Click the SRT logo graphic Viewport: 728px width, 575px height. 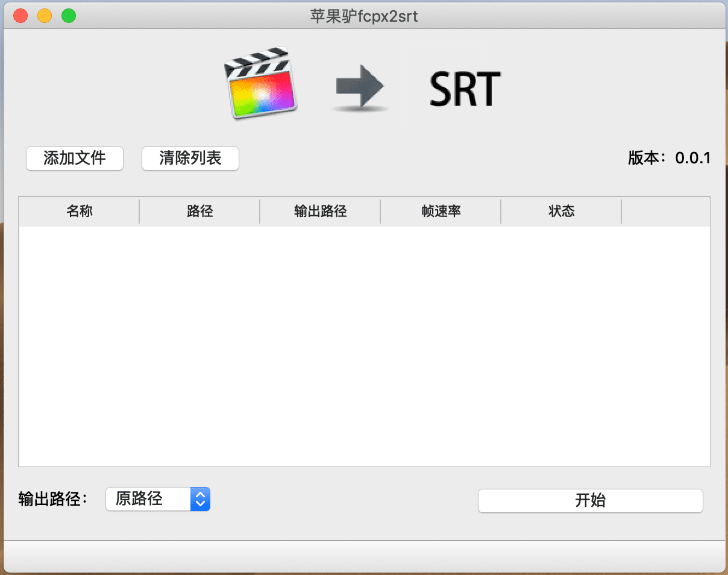[465, 90]
